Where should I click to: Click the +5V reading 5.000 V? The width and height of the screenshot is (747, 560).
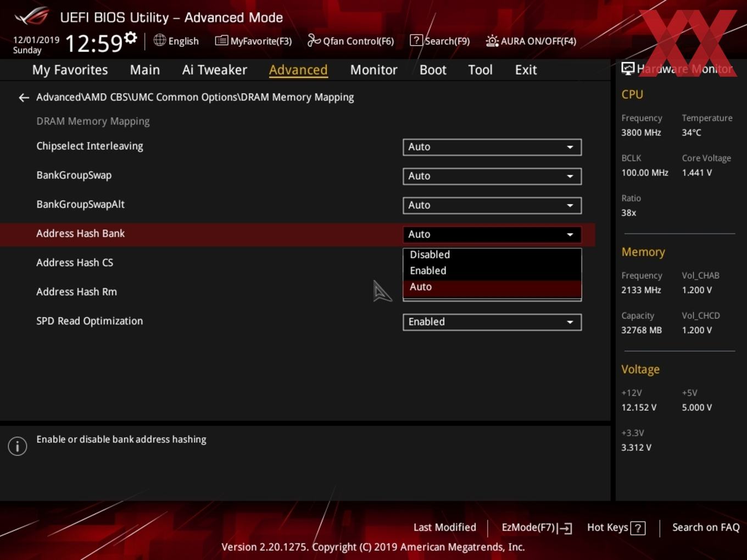click(x=696, y=408)
